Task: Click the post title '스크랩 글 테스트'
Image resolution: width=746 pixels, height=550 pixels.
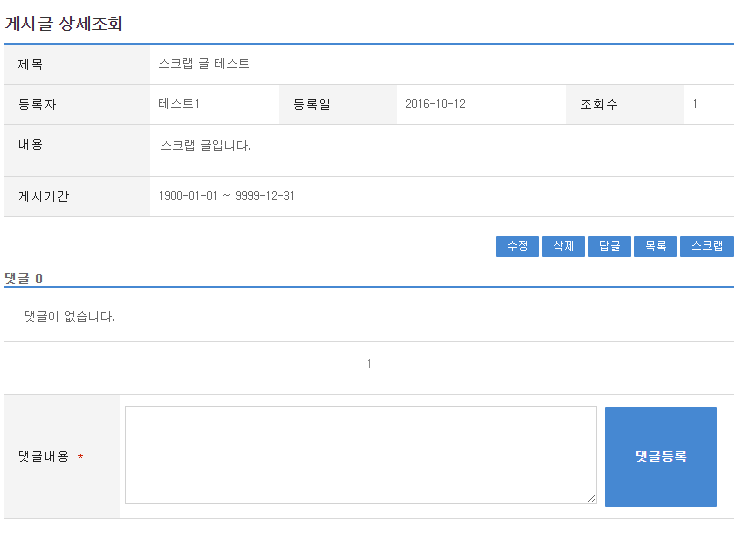Action: pyautogui.click(x=204, y=64)
